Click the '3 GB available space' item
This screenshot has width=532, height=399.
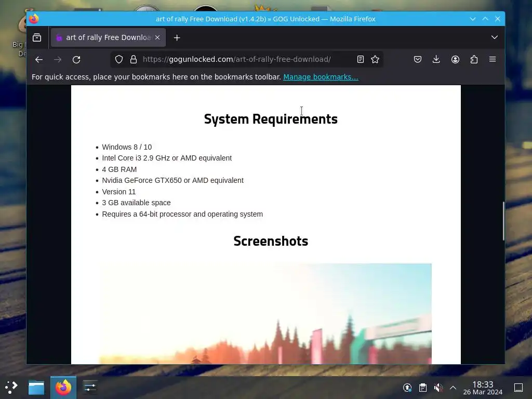pyautogui.click(x=137, y=203)
